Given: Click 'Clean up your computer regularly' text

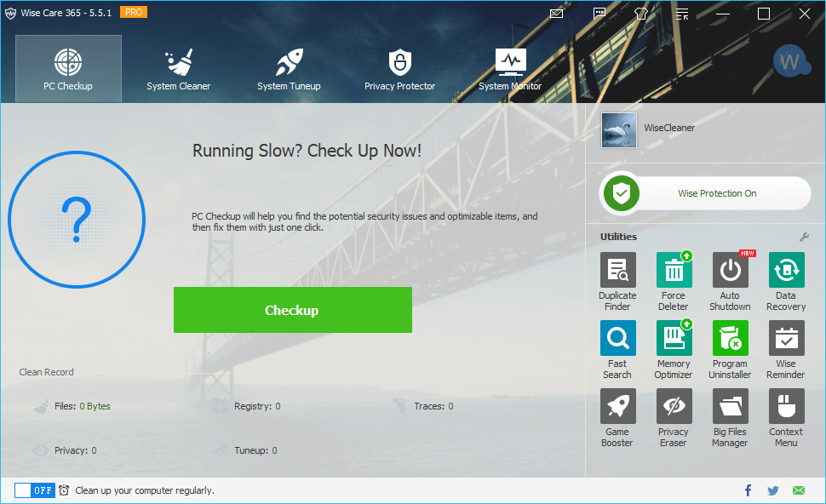Looking at the screenshot, I should [x=145, y=490].
